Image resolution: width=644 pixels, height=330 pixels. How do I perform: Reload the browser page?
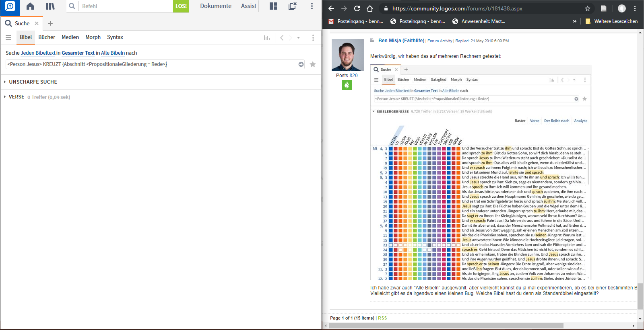point(357,8)
